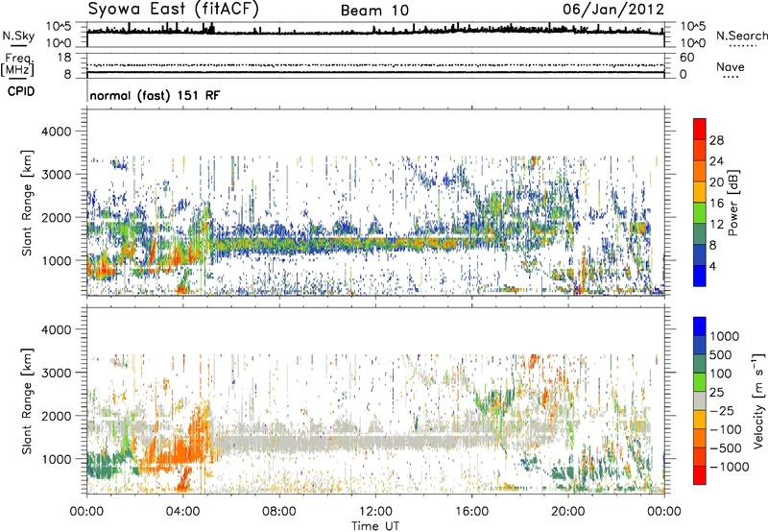The width and height of the screenshot is (768, 532).
Task: Click the "Slant Range [km]" title of the power panel
Action: 27,203
